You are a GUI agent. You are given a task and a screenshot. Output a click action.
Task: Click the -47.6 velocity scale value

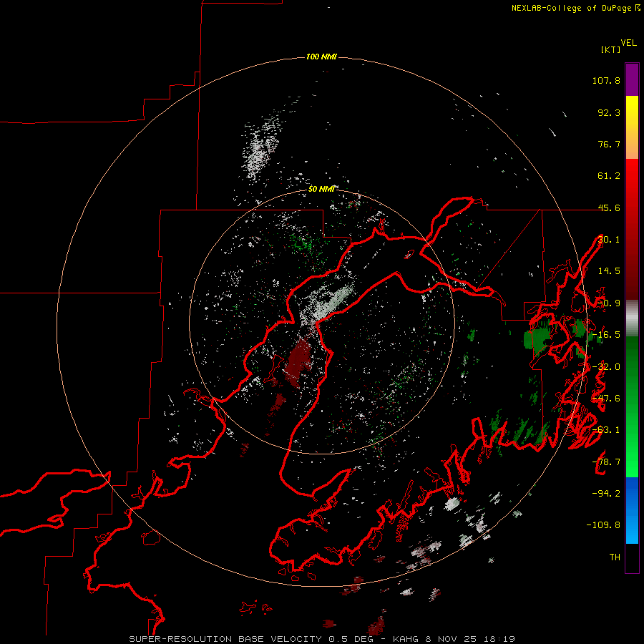tap(606, 399)
